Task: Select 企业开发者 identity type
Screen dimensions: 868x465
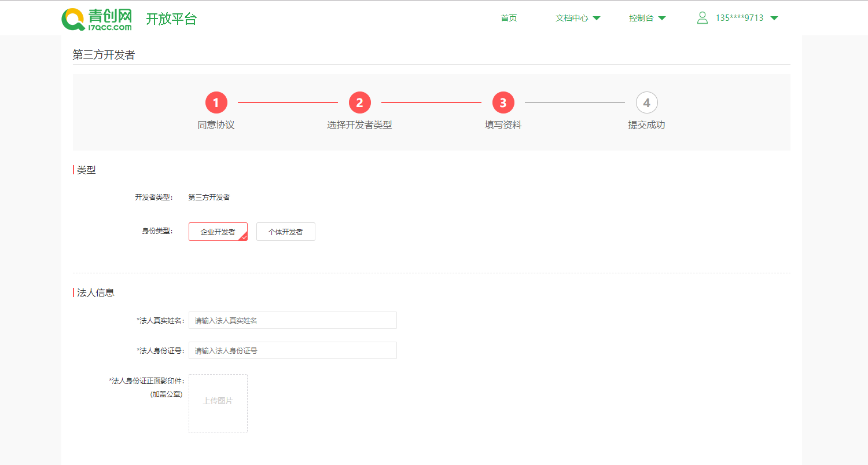Action: tap(218, 232)
